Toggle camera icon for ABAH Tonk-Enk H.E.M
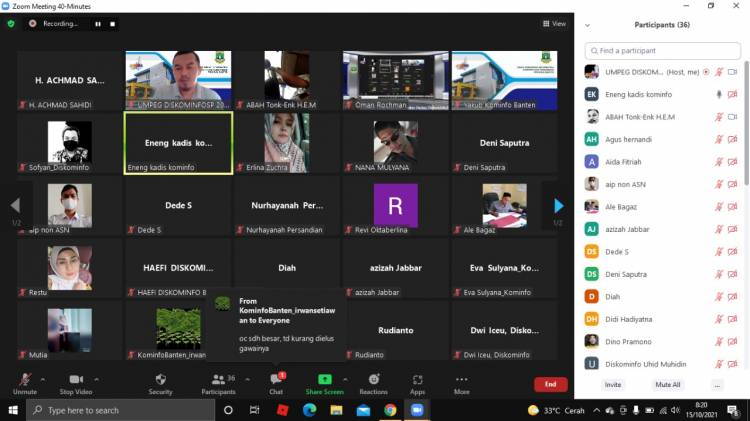 pos(732,117)
